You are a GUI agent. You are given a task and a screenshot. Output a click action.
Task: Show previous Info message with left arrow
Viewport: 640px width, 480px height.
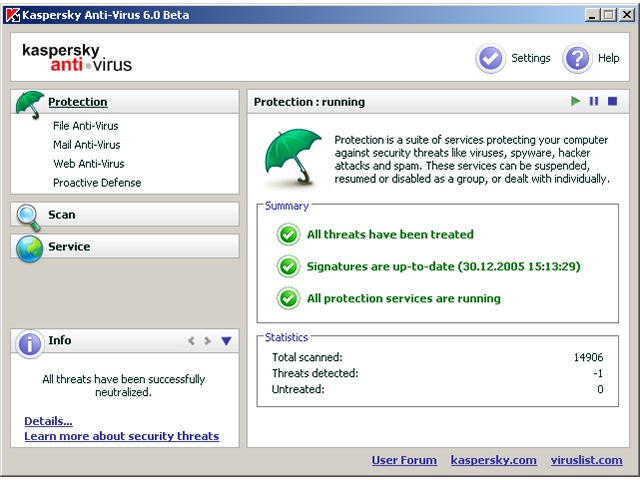tap(191, 340)
